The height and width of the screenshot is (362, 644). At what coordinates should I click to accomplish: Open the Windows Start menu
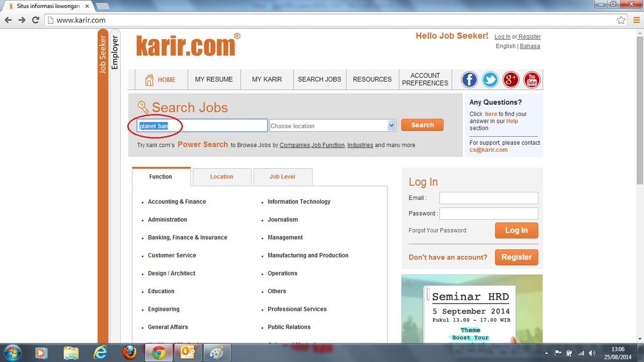12,352
